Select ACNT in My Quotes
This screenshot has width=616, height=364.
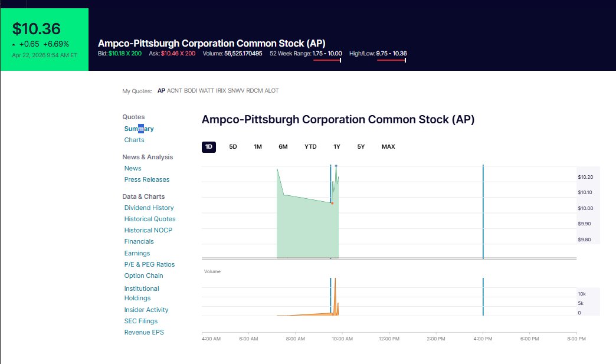click(175, 91)
